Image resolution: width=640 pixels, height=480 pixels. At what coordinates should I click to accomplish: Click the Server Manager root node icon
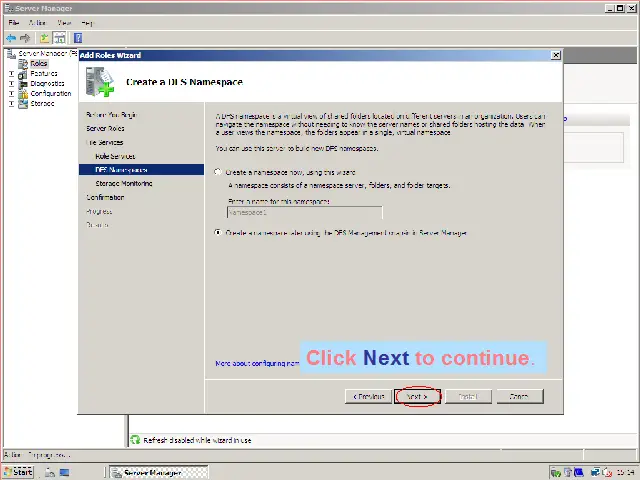(x=11, y=53)
